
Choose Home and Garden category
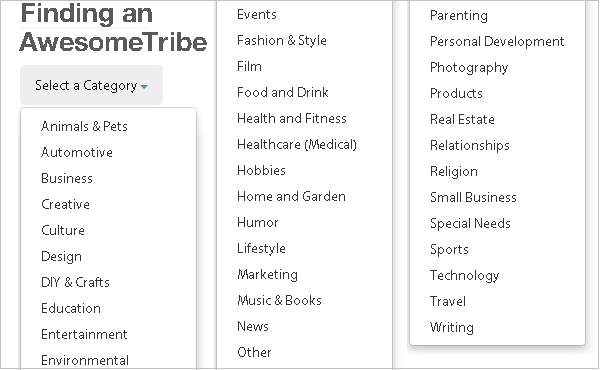[x=292, y=197]
